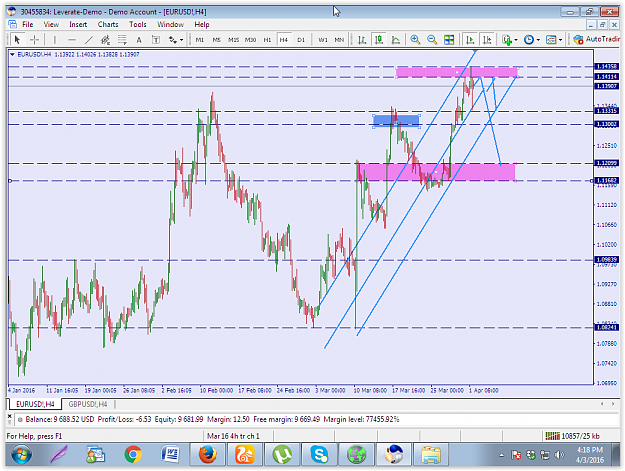The image size is (625, 471).
Task: Select the trendline drawing tool
Action: (88, 40)
